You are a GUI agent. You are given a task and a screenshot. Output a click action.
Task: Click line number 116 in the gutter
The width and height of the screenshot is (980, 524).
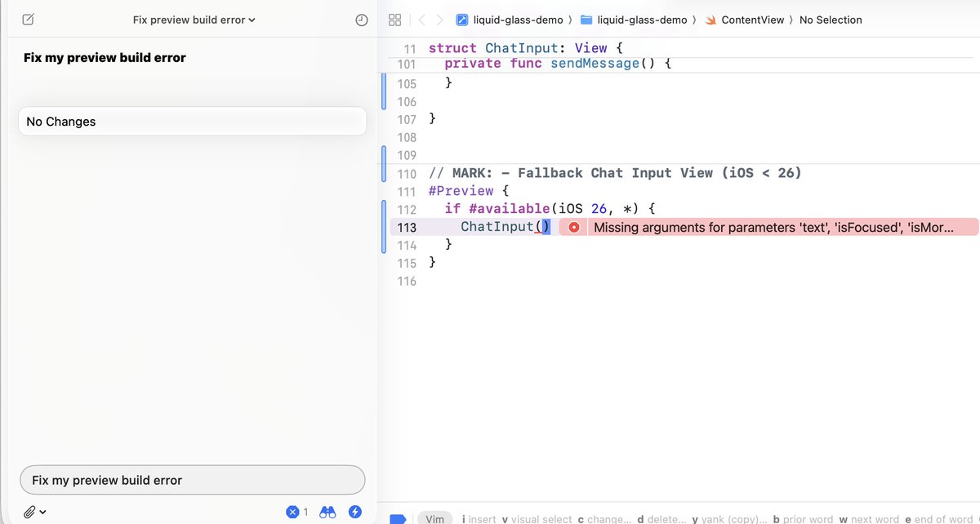point(407,282)
